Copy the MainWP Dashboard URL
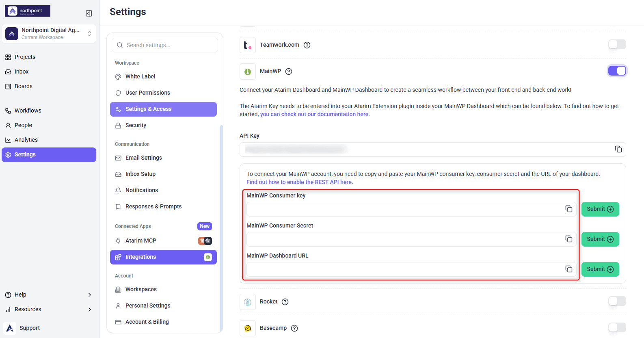 point(569,269)
